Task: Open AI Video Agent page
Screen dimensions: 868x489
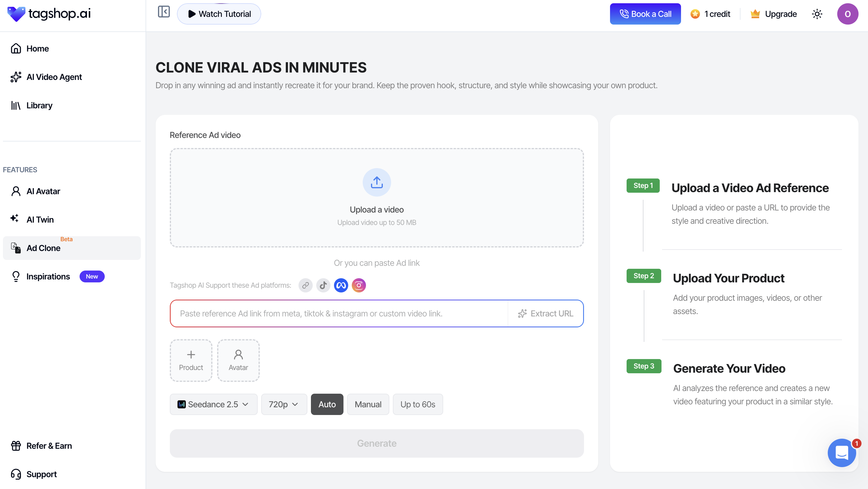Action: pyautogui.click(x=72, y=77)
